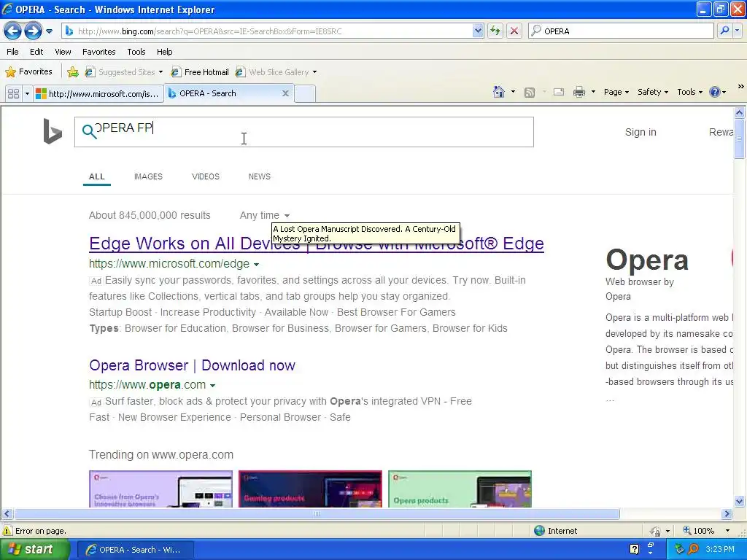
Task: Click the IE search box containing OPERA
Action: click(621, 31)
